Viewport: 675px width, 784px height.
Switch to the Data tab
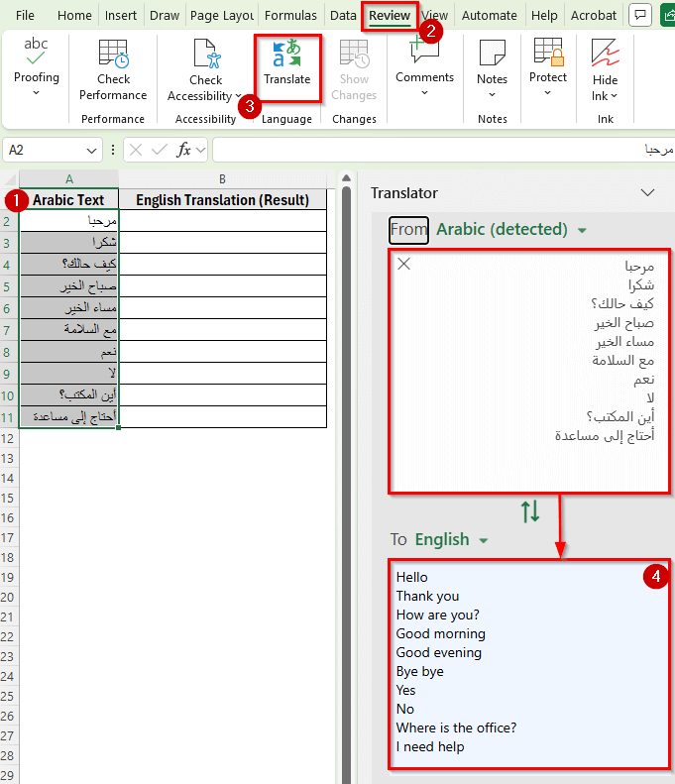click(343, 16)
